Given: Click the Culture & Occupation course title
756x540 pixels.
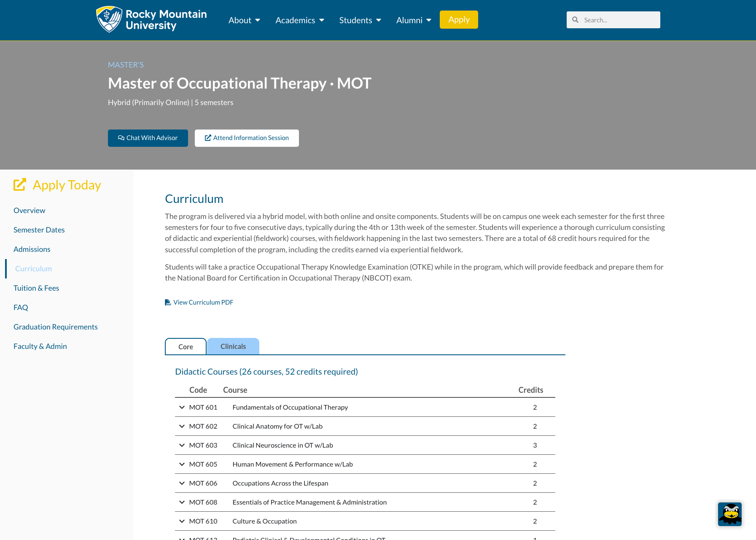Looking at the screenshot, I should coord(264,521).
